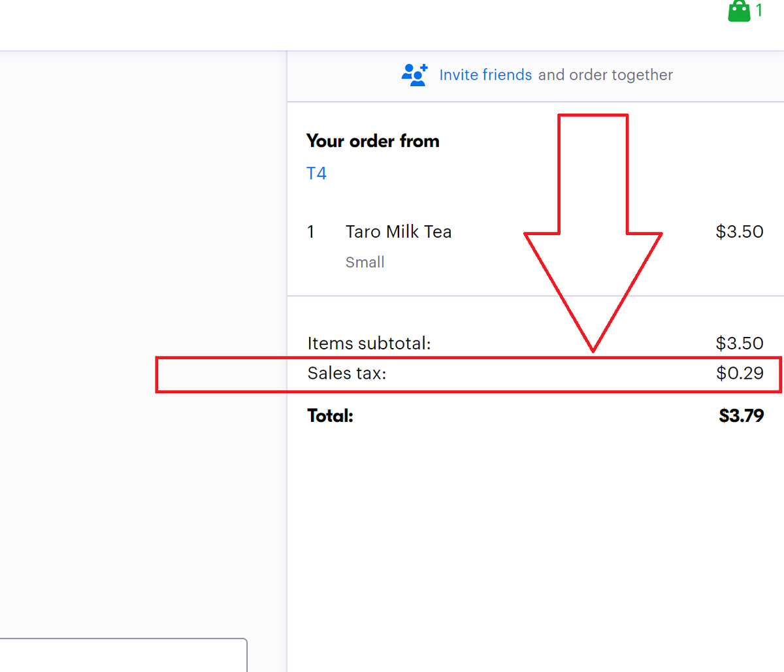Open the green shopping bag cart icon
Viewport: 784px width, 672px height.
739,11
